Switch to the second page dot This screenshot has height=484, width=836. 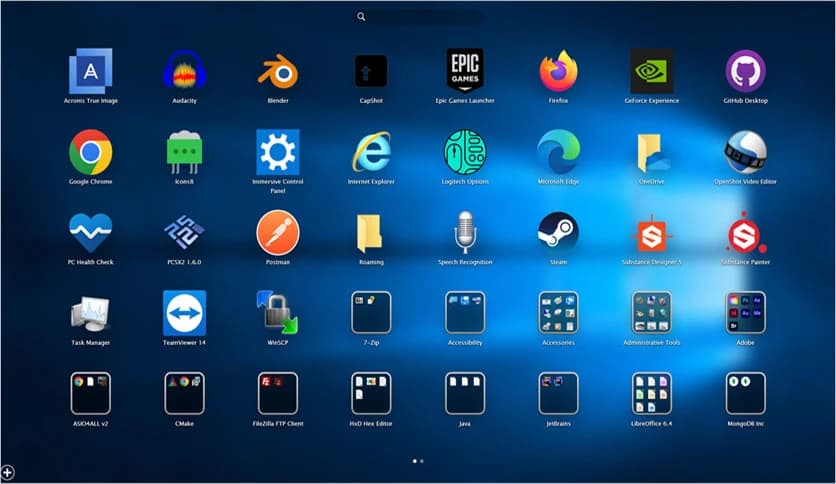[422, 461]
